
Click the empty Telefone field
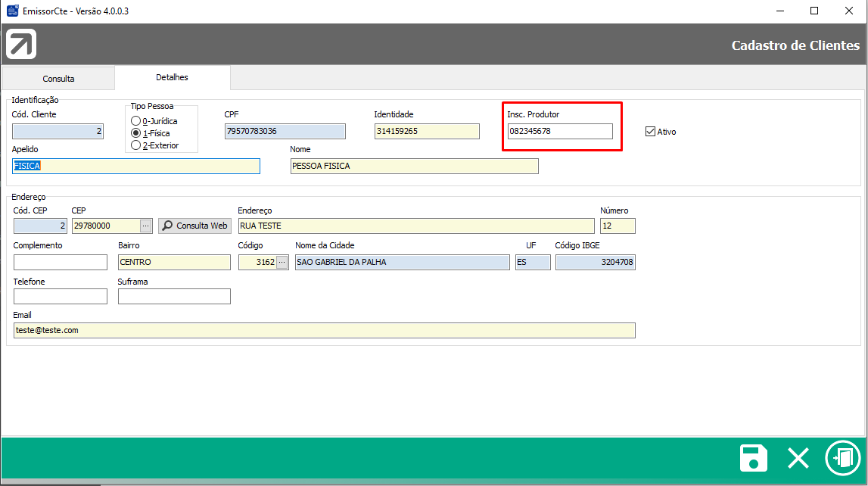click(x=61, y=297)
